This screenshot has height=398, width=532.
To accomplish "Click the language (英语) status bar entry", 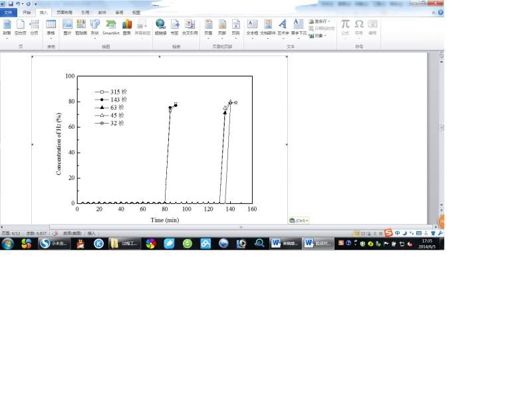I will [x=72, y=233].
